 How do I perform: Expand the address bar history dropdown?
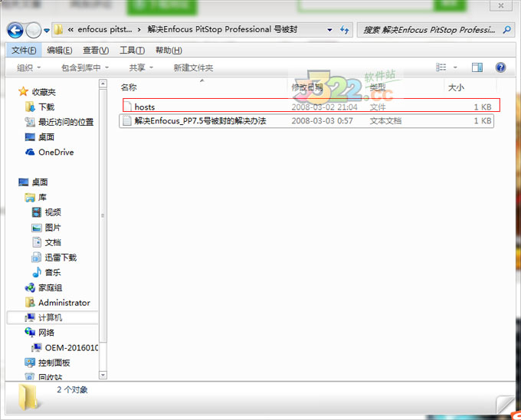[329, 30]
